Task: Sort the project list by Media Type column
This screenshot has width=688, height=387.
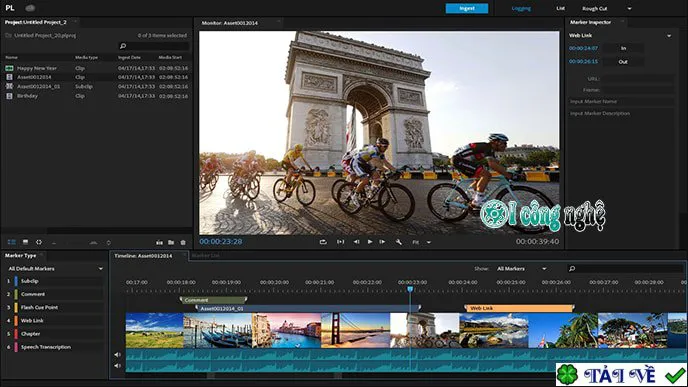Action: tap(86, 57)
